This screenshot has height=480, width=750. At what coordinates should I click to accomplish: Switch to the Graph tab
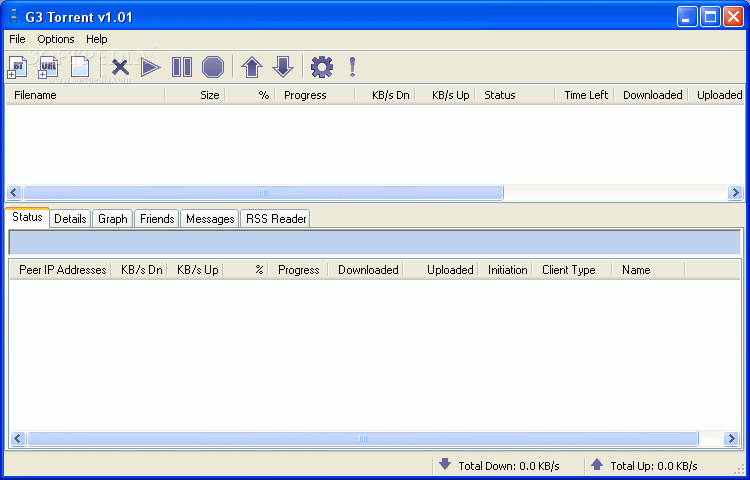(x=113, y=219)
